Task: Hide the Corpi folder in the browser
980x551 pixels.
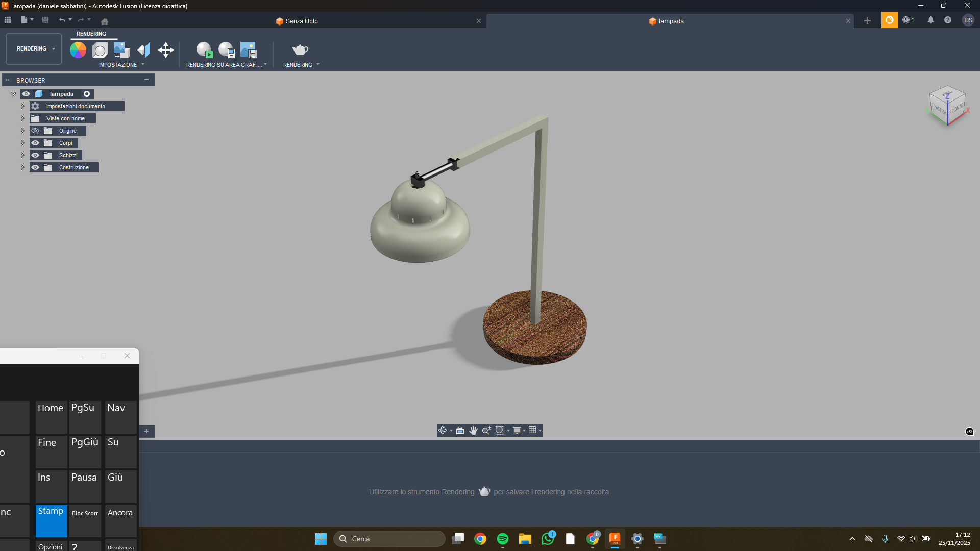Action: pos(35,143)
